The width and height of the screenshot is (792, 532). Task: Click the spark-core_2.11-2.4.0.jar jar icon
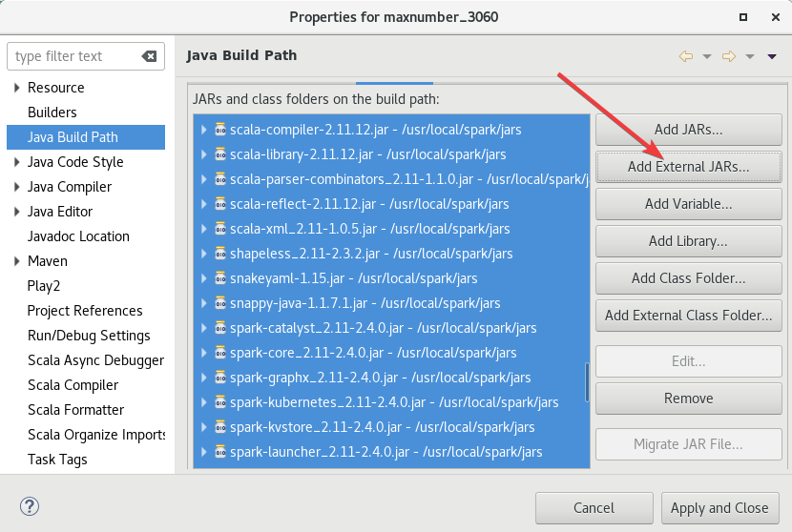(x=220, y=353)
